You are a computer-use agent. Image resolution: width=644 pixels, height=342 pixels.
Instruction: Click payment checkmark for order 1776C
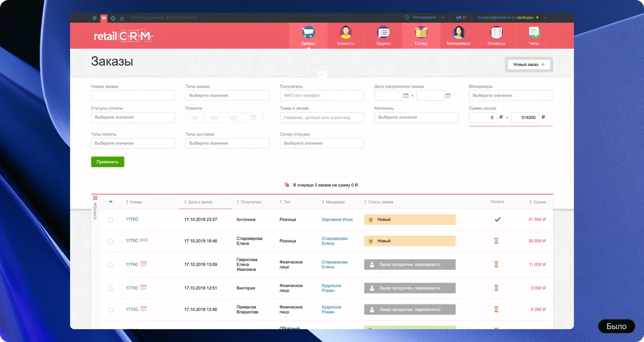tap(497, 220)
